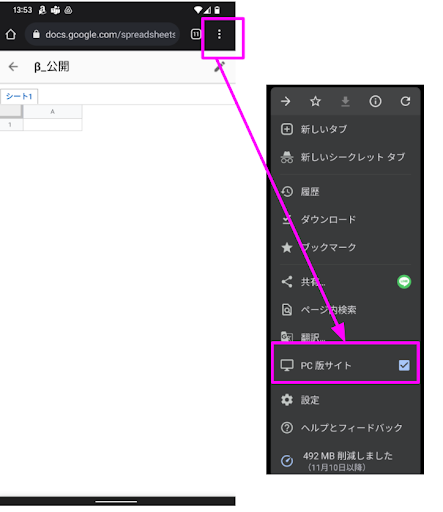Open 新しいシークレット タブ
443x512 pixels.
(345, 157)
